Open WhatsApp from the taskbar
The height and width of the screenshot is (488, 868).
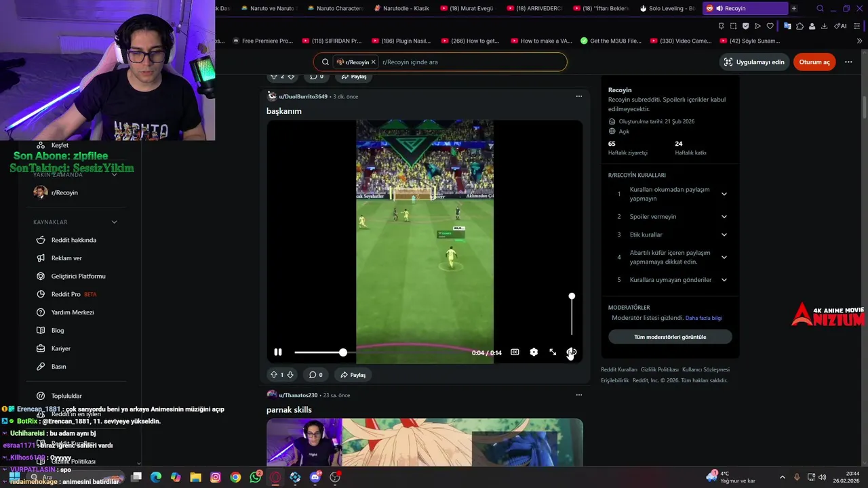click(255, 477)
